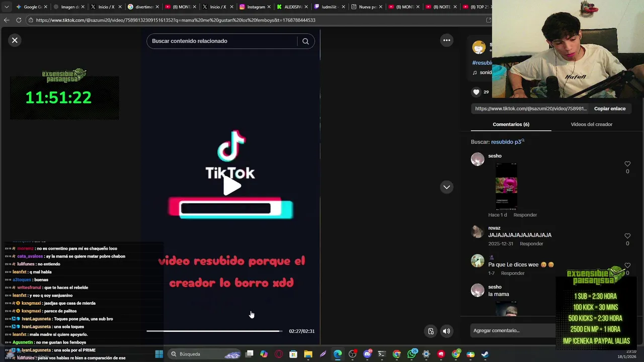Close the Instagram tab
The width and height of the screenshot is (644, 362).
269,7
